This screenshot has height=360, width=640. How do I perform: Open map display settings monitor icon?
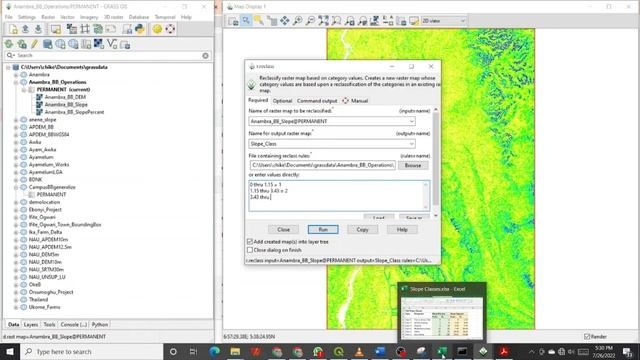point(414,20)
